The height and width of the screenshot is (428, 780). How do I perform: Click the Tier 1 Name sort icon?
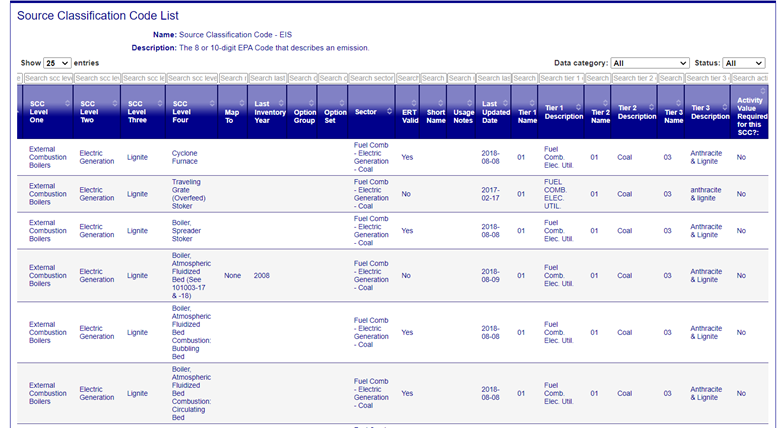pos(532,103)
